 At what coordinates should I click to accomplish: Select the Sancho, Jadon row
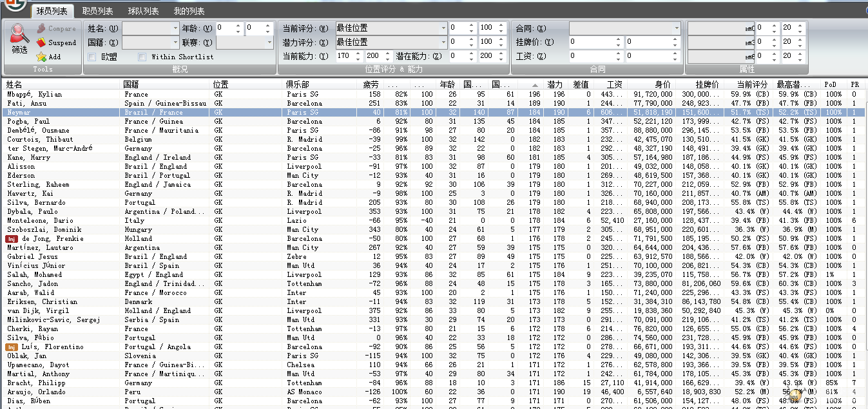coord(434,283)
